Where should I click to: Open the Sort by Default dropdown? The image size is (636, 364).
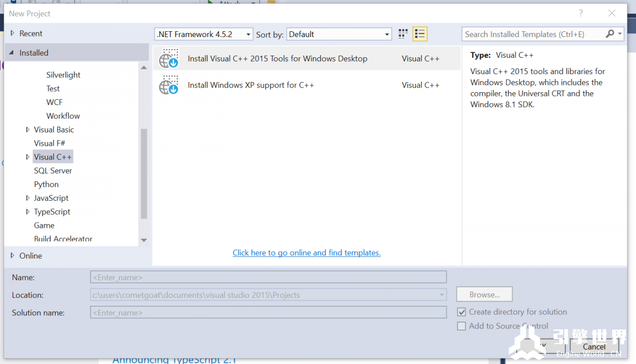339,34
